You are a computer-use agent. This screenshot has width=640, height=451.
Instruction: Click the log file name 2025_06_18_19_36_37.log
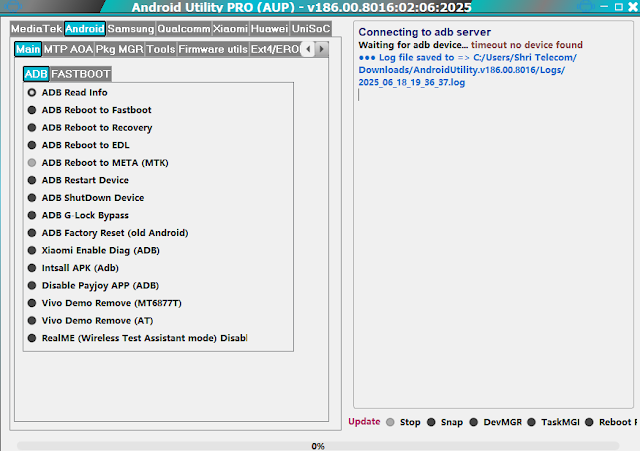pos(411,82)
